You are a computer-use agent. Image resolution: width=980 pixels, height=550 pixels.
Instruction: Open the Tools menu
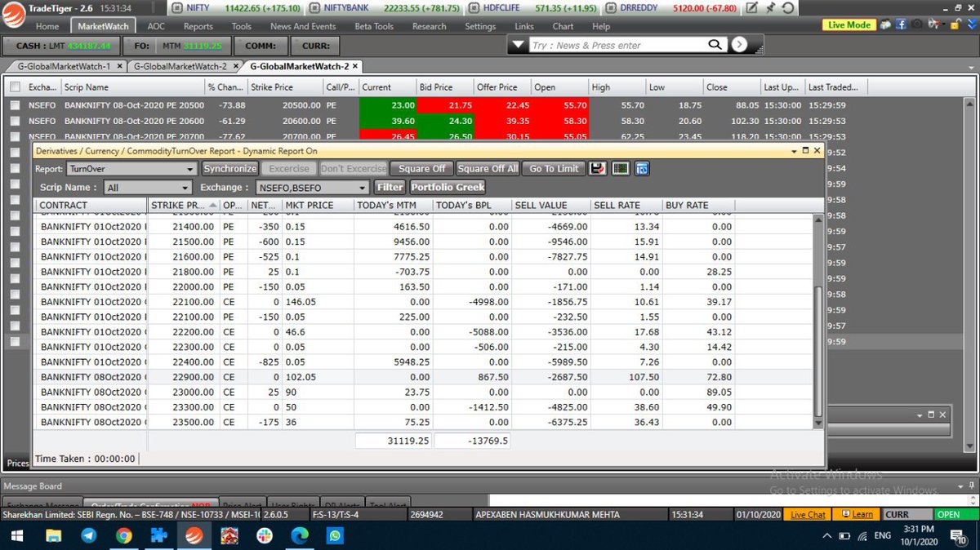tap(242, 26)
